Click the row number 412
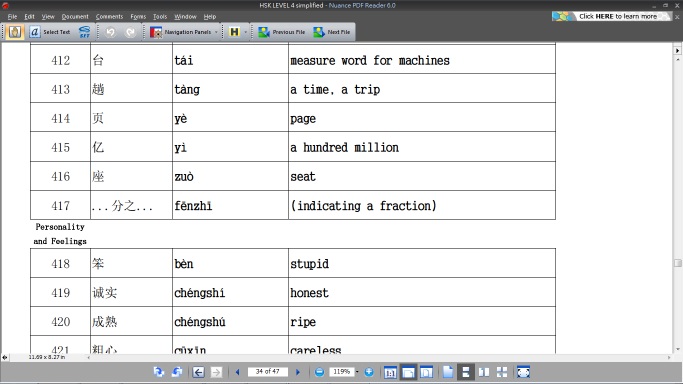 pos(61,60)
